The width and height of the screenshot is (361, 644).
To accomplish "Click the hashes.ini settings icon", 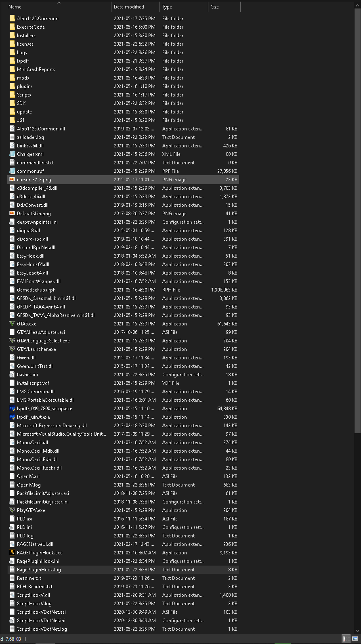I will pyautogui.click(x=12, y=375).
